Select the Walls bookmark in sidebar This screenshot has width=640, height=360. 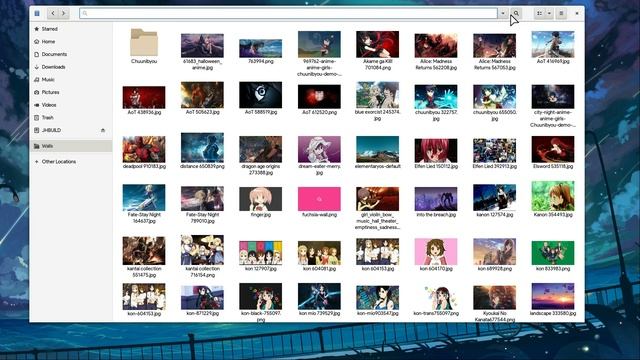[x=71, y=146]
